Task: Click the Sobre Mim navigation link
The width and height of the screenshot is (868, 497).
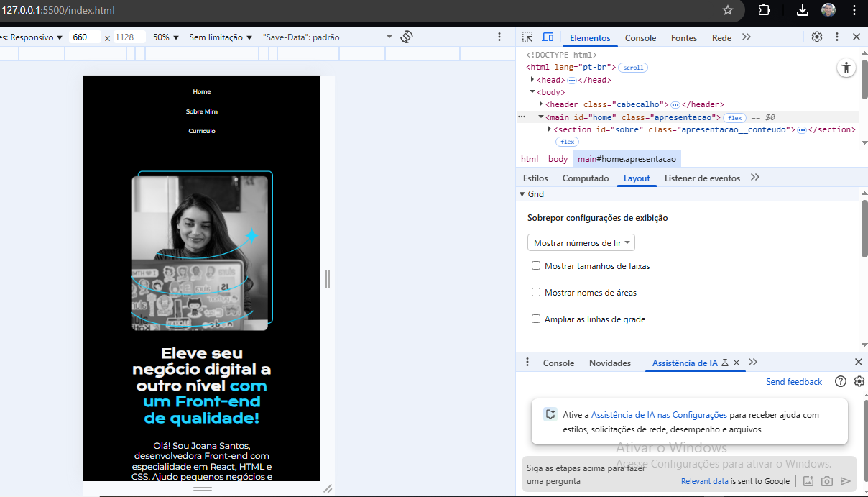Action: tap(202, 111)
